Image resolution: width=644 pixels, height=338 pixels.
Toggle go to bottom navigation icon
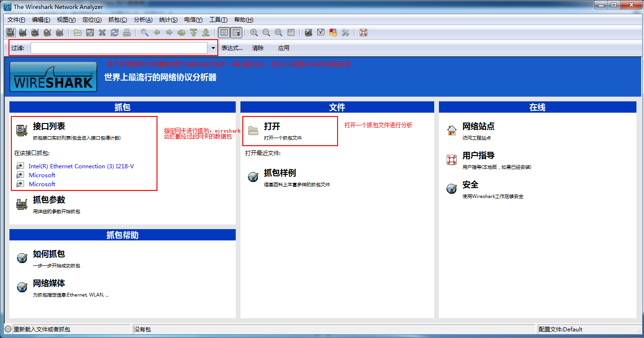pyautogui.click(x=206, y=33)
